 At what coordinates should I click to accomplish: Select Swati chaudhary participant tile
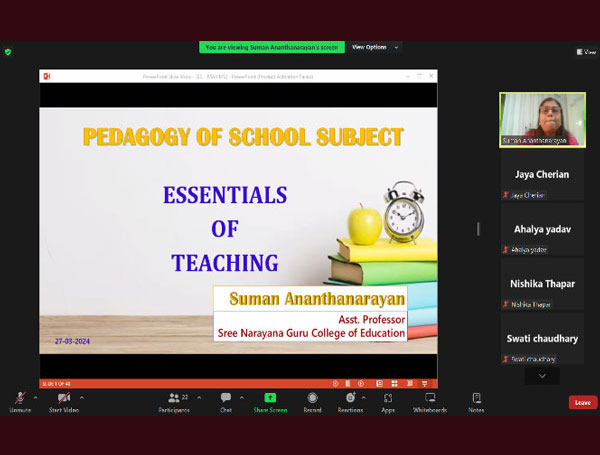(x=542, y=339)
